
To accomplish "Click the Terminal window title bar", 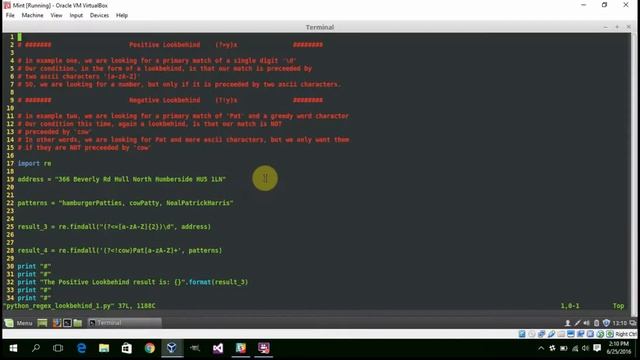I will tap(320, 27).
